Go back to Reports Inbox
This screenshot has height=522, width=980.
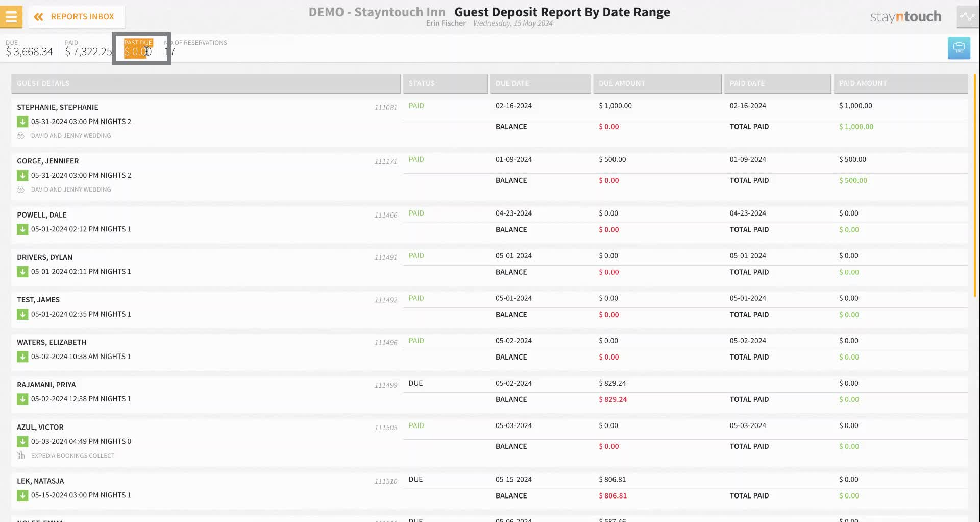pyautogui.click(x=76, y=17)
